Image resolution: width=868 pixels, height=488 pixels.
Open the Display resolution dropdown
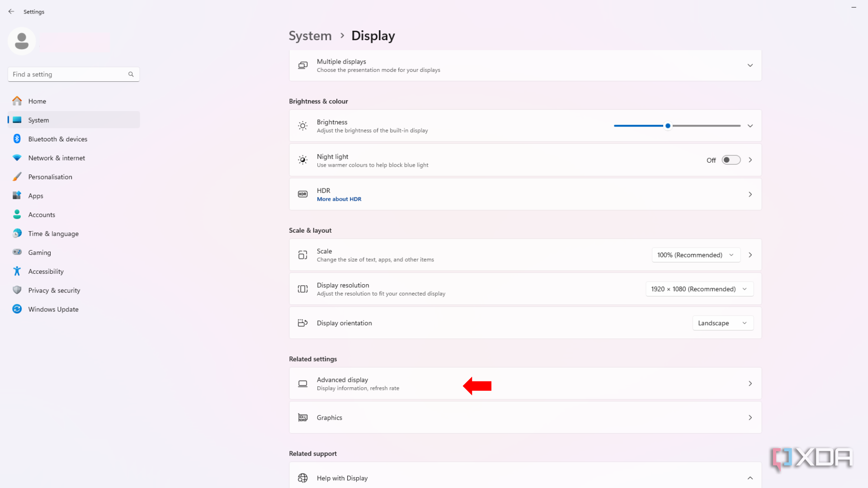point(699,289)
